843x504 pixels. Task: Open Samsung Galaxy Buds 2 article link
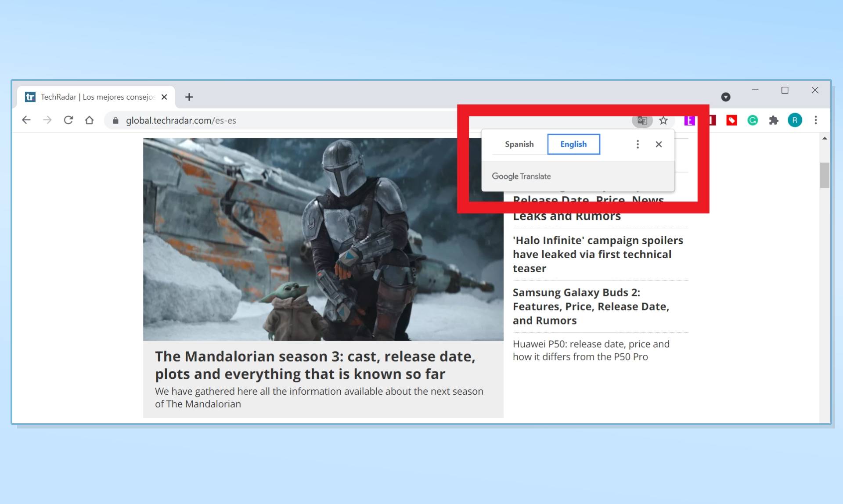tap(591, 306)
